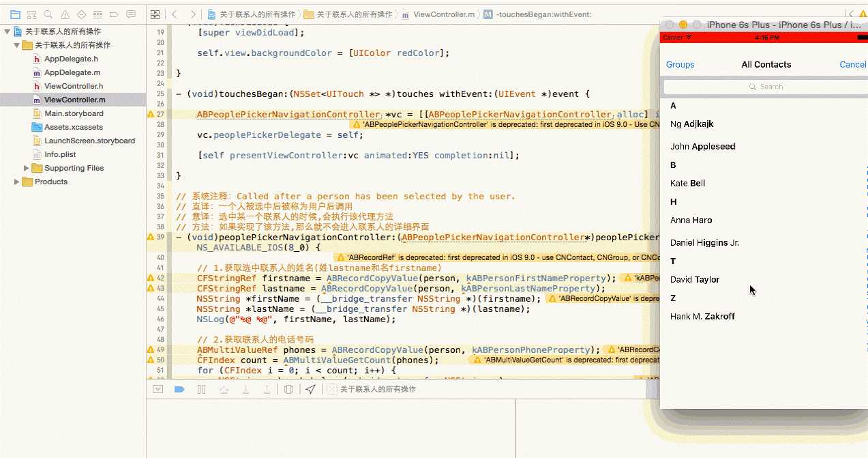The image size is (868, 458).
Task: Open Info.plist in navigator
Action: [x=60, y=154]
